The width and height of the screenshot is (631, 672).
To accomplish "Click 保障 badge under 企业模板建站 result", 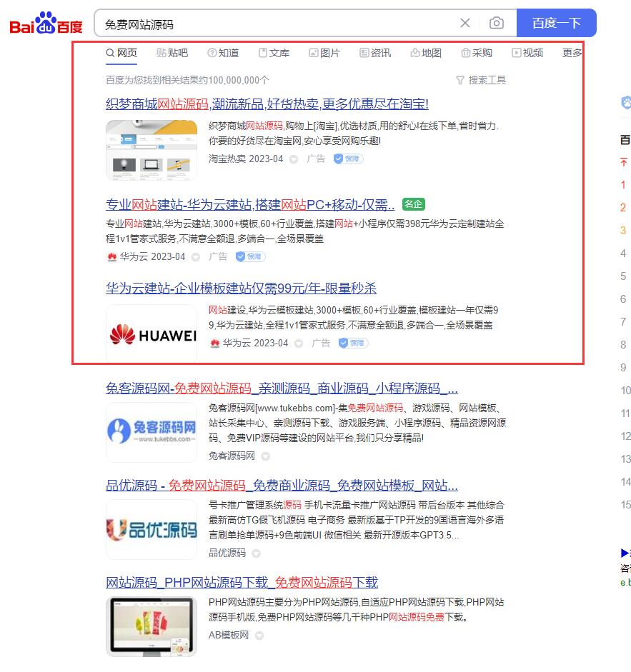I will 354,343.
